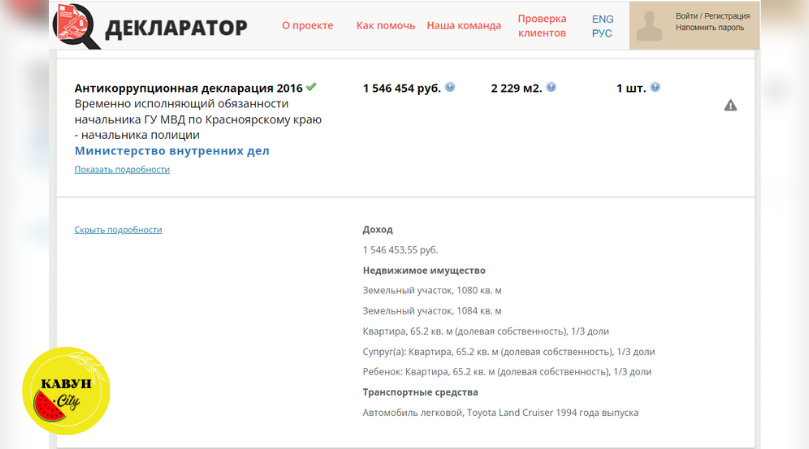Viewport: 809px width, 449px height.
Task: Click the help icon next to 1 шт.
Action: (x=655, y=87)
